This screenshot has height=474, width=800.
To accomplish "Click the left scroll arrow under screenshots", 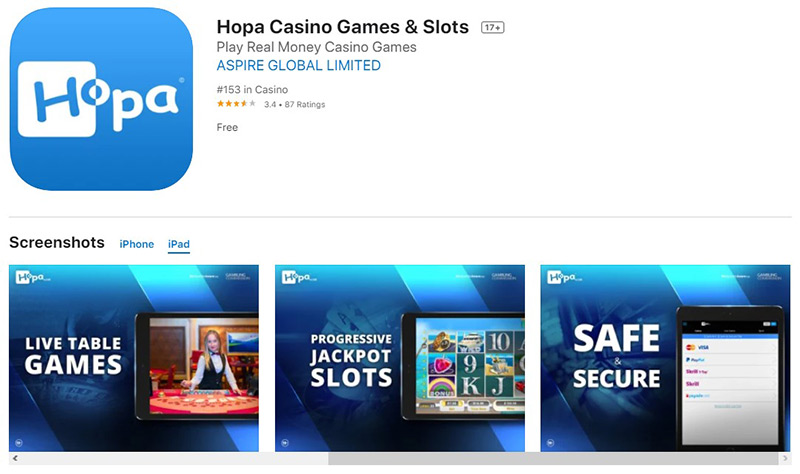I will pos(15,458).
